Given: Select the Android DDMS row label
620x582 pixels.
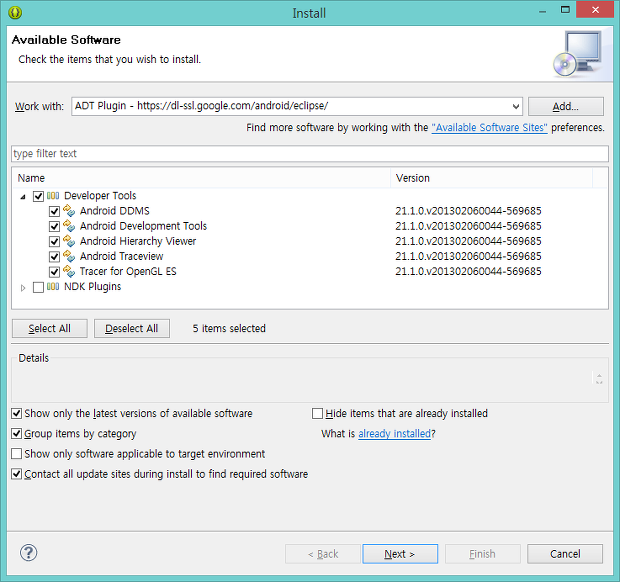Looking at the screenshot, I should pos(115,211).
